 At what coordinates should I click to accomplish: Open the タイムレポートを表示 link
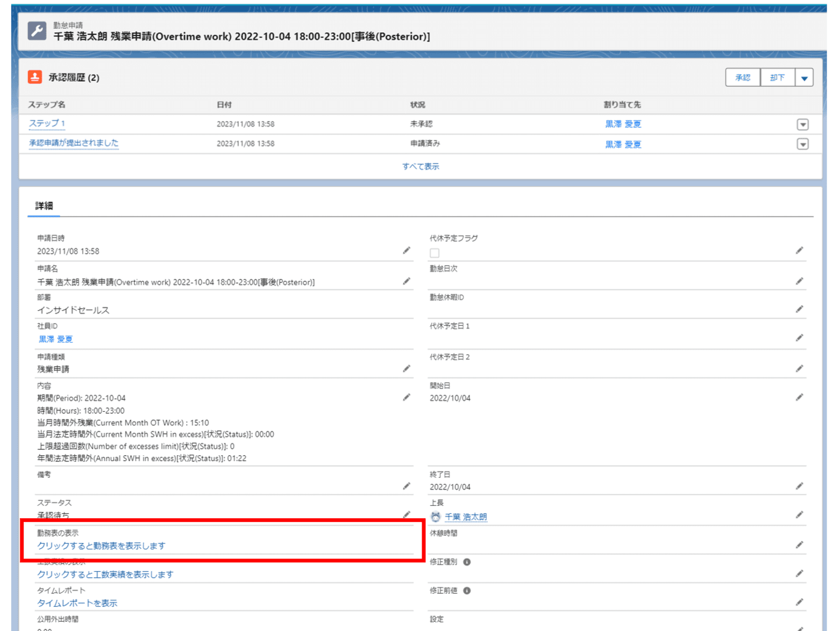[77, 603]
